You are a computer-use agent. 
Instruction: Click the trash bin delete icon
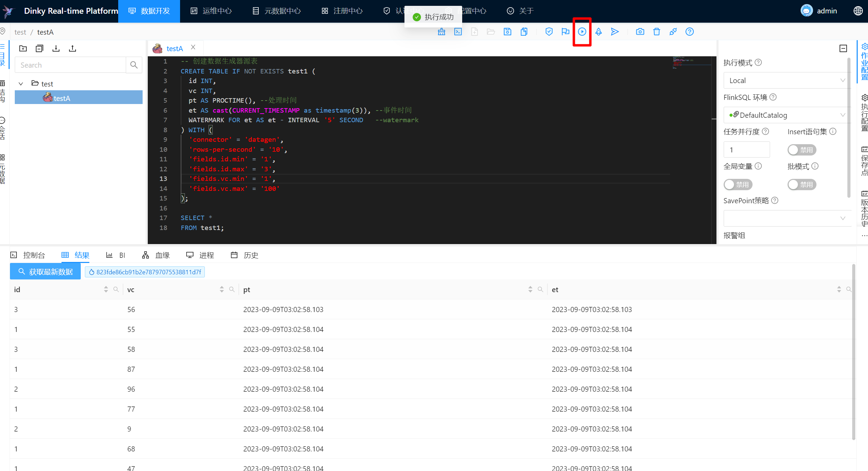657,32
